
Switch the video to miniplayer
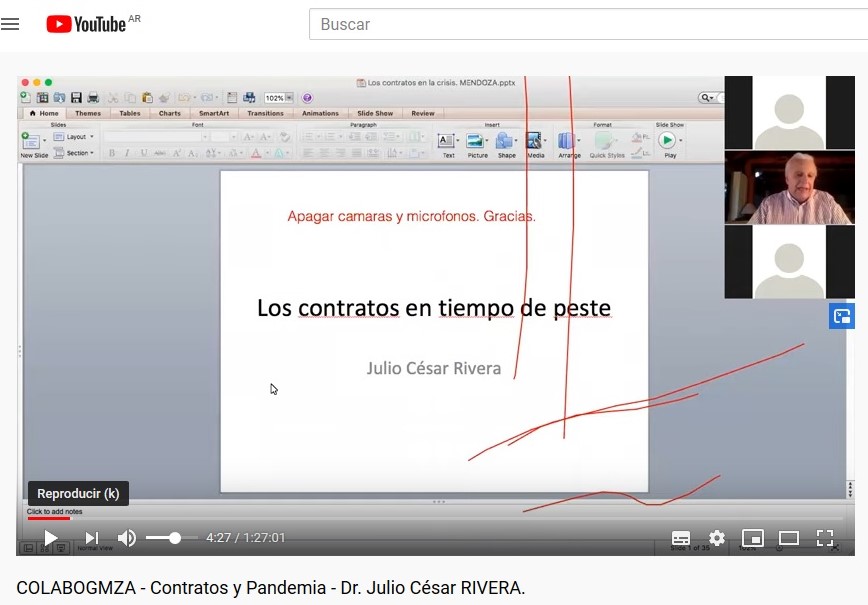point(753,538)
